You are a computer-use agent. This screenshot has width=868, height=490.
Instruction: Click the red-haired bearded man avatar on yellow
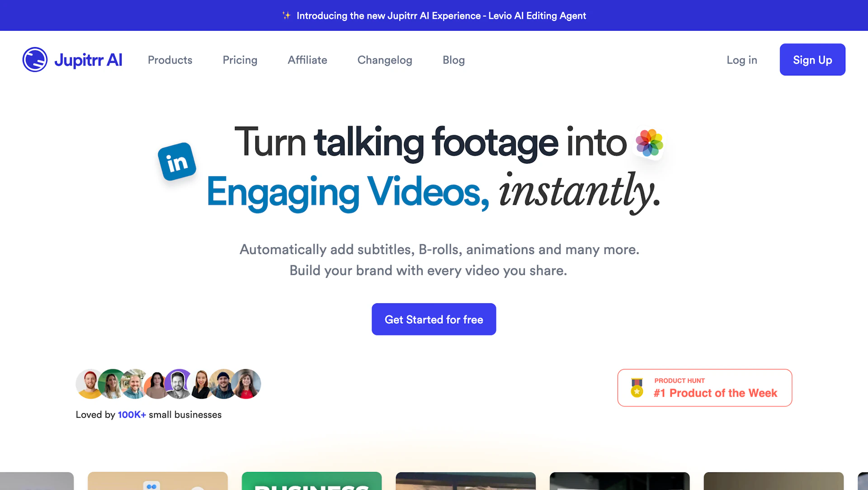[x=90, y=384]
